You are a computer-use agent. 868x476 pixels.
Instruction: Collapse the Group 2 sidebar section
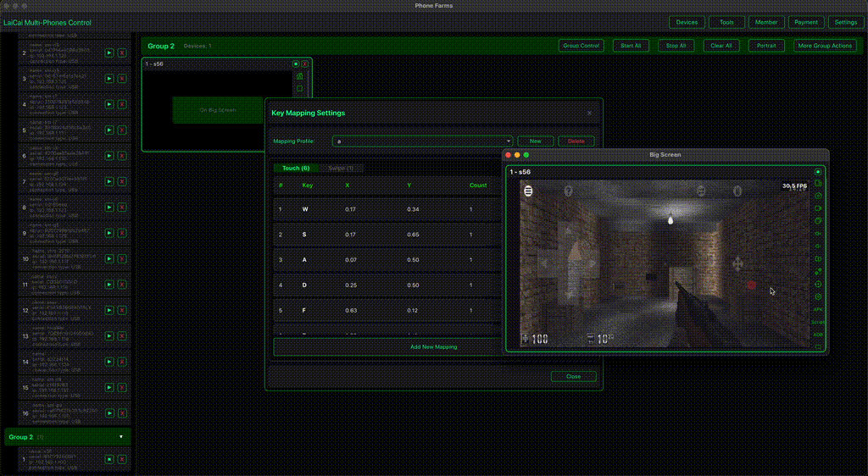click(120, 437)
